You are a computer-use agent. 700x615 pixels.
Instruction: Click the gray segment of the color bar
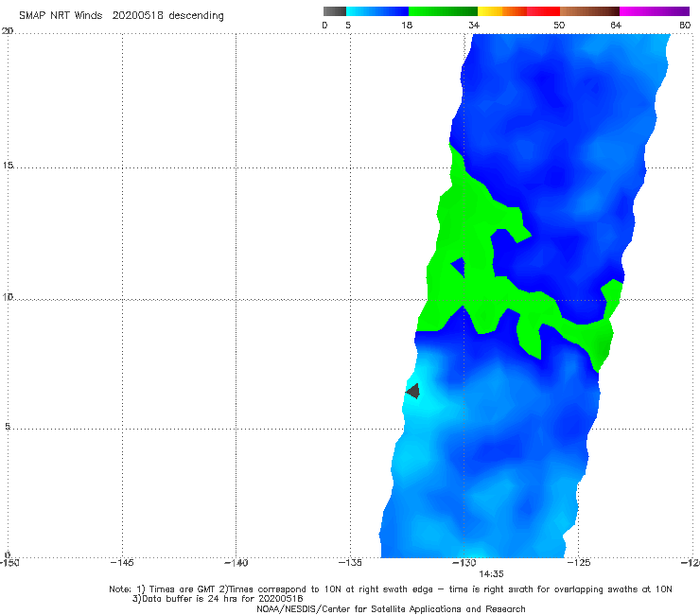335,11
